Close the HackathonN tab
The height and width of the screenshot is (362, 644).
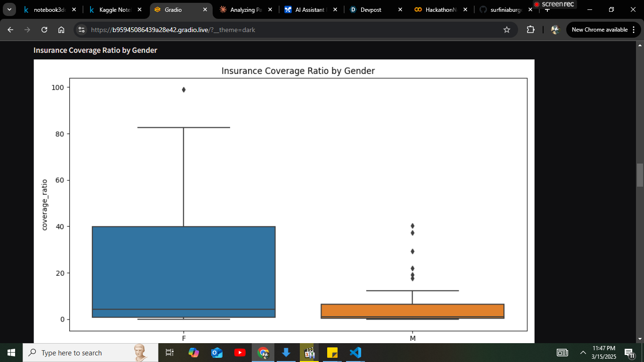coord(465,9)
